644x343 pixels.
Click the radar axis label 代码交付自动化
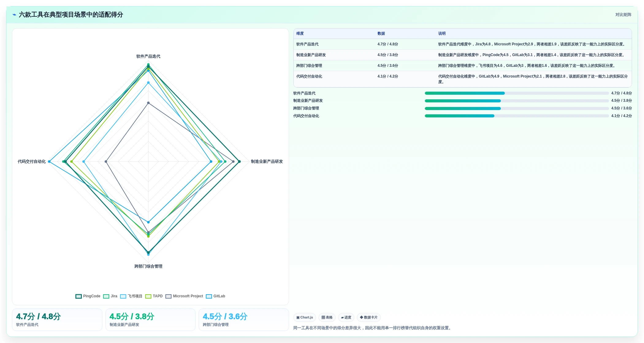pos(32,162)
